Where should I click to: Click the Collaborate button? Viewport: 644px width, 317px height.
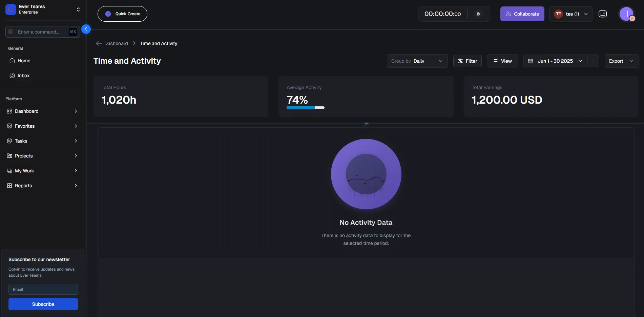[x=522, y=14]
